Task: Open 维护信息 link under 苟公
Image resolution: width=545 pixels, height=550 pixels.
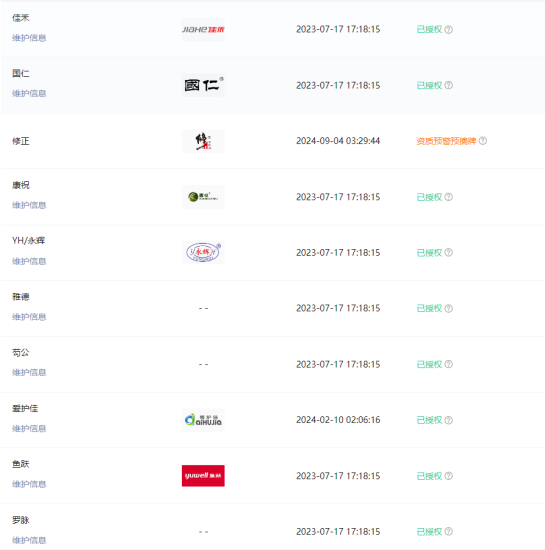Action: pyautogui.click(x=29, y=372)
